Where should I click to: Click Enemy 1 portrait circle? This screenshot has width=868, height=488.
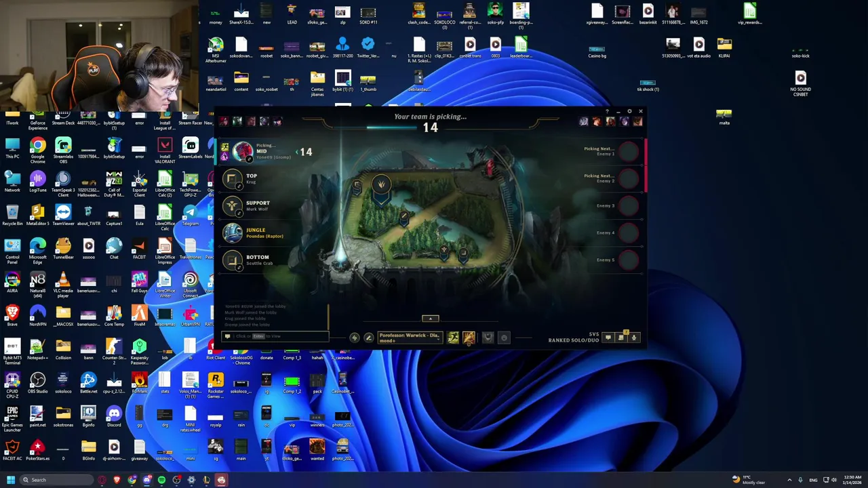629,152
